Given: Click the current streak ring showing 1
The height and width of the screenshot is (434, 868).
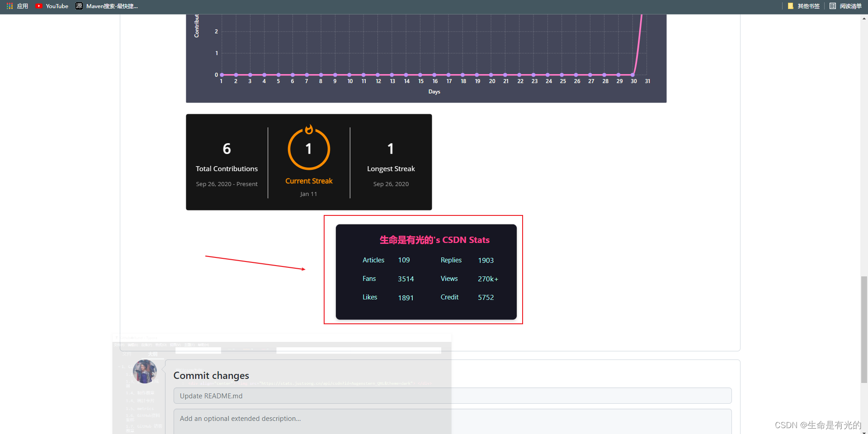Looking at the screenshot, I should [309, 149].
